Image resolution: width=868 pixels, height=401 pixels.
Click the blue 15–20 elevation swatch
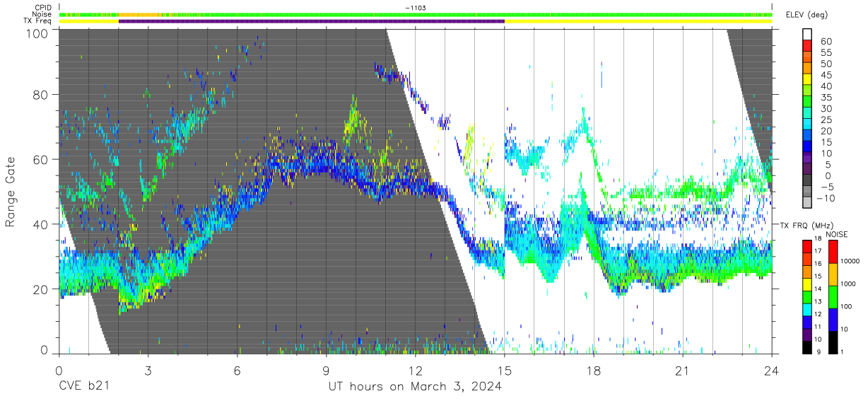pos(808,136)
